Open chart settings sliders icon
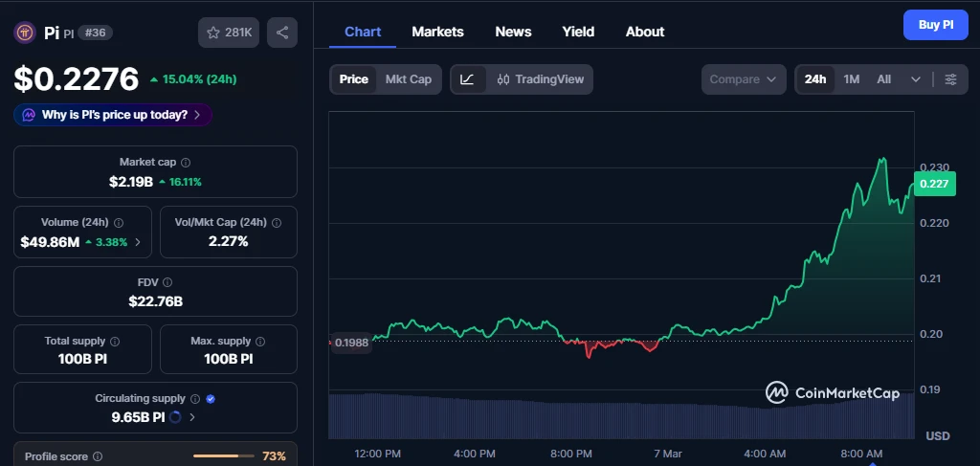Image resolution: width=980 pixels, height=466 pixels. [950, 79]
